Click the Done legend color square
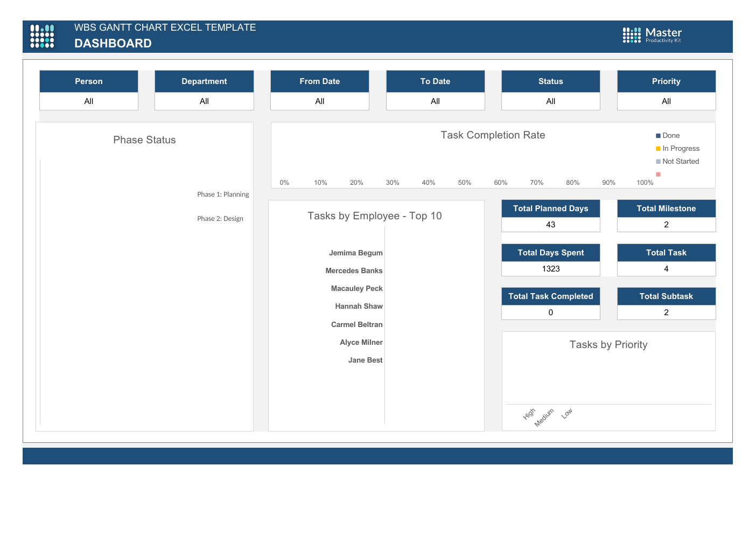The width and height of the screenshot is (756, 535). click(658, 136)
